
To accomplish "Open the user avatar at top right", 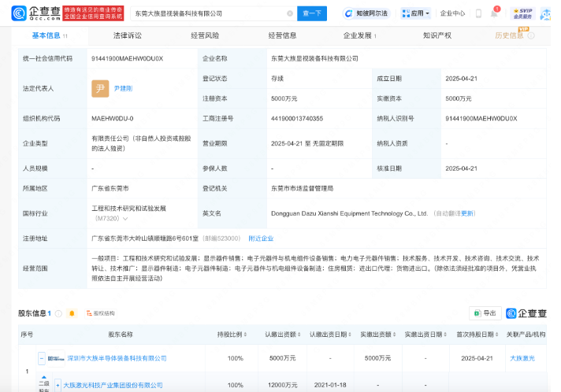I will 545,14.
